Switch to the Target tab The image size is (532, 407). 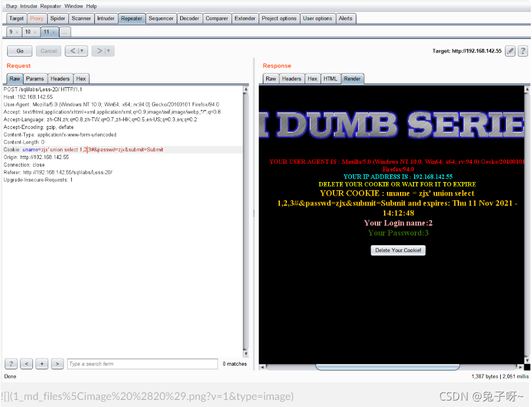point(16,18)
